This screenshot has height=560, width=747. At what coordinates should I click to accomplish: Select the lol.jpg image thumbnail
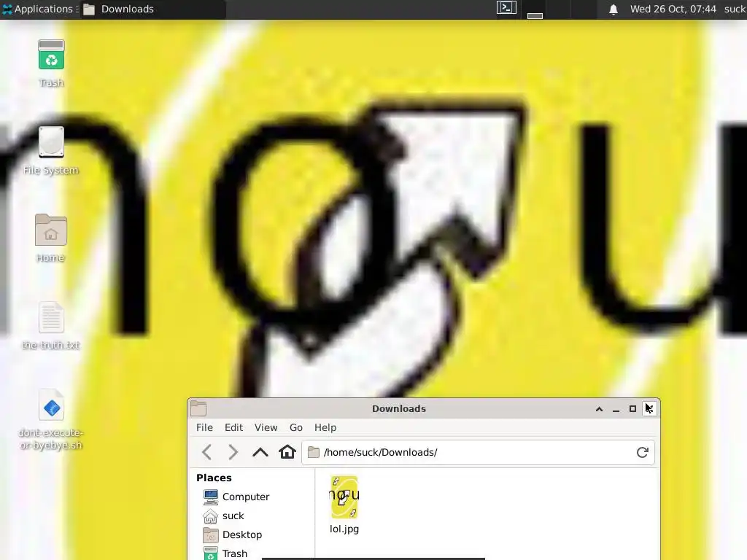(344, 497)
